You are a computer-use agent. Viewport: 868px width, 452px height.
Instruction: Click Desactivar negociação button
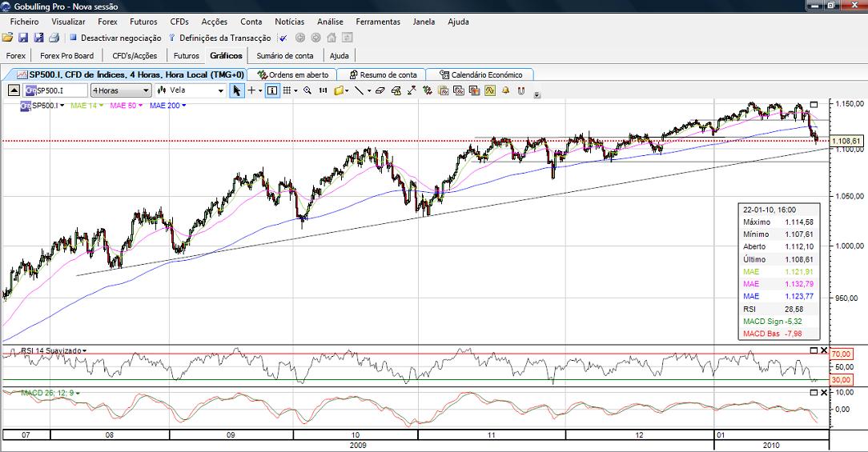coord(115,38)
